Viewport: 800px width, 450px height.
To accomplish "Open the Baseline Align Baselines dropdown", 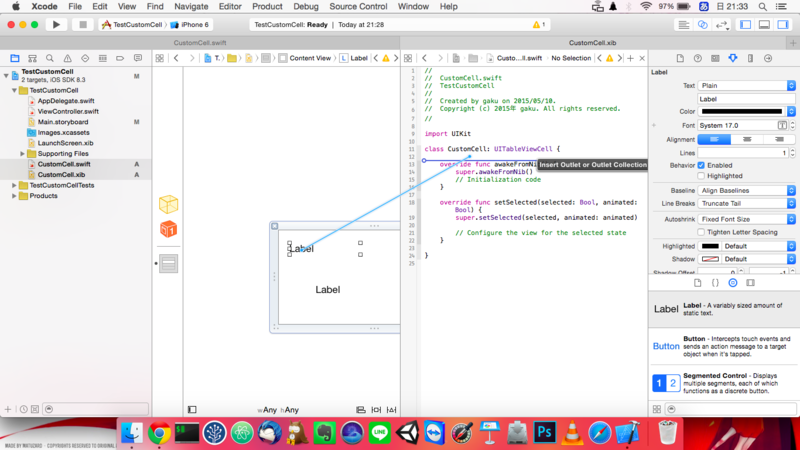I will pos(746,190).
